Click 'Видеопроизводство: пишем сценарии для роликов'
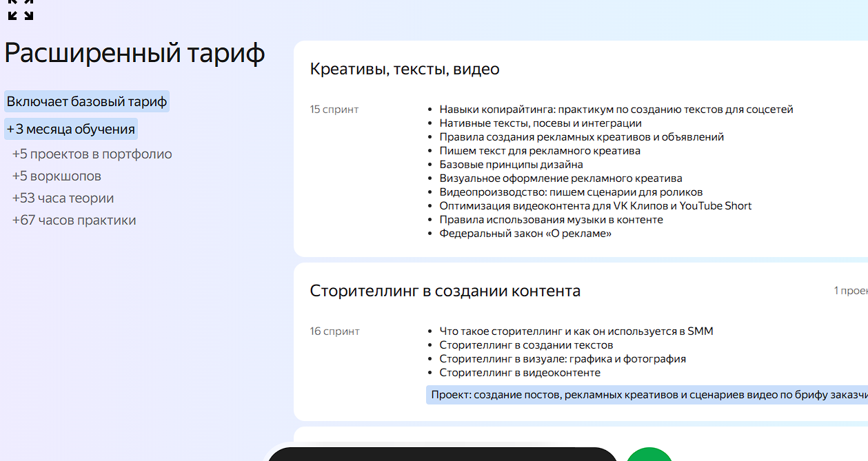Image resolution: width=868 pixels, height=461 pixels. [572, 192]
